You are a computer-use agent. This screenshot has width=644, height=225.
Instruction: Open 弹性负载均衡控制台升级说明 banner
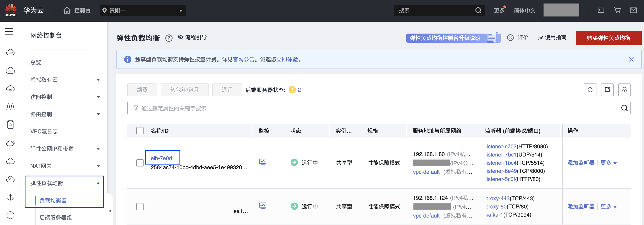453,38
